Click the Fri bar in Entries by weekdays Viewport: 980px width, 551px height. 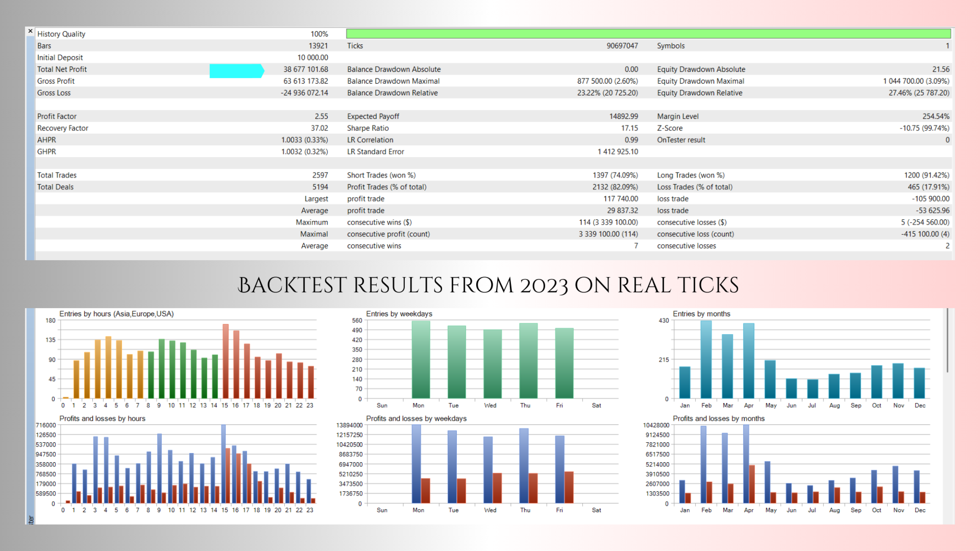564,363
